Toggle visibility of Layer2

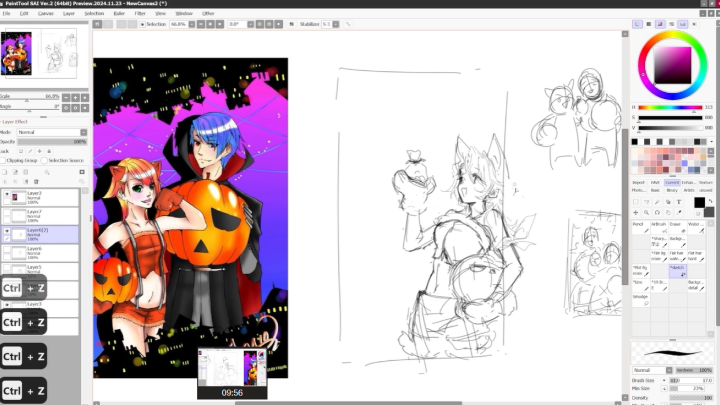6,195
